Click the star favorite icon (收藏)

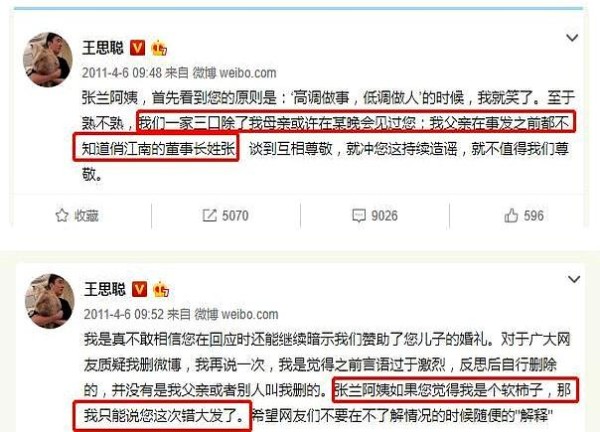coord(62,215)
